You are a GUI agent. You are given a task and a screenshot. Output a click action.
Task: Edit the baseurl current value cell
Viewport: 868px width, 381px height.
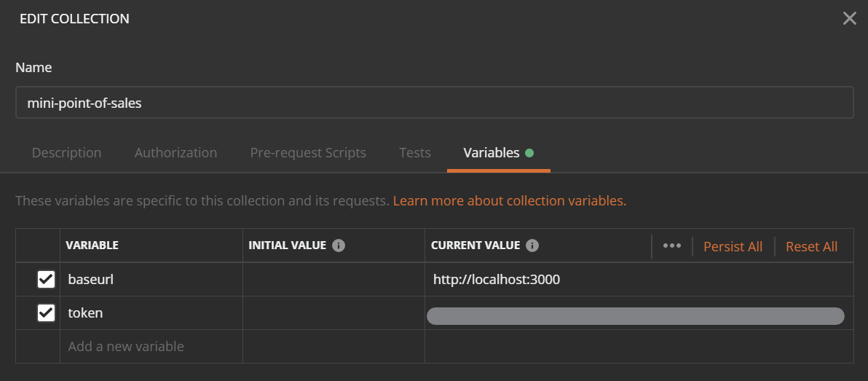638,280
